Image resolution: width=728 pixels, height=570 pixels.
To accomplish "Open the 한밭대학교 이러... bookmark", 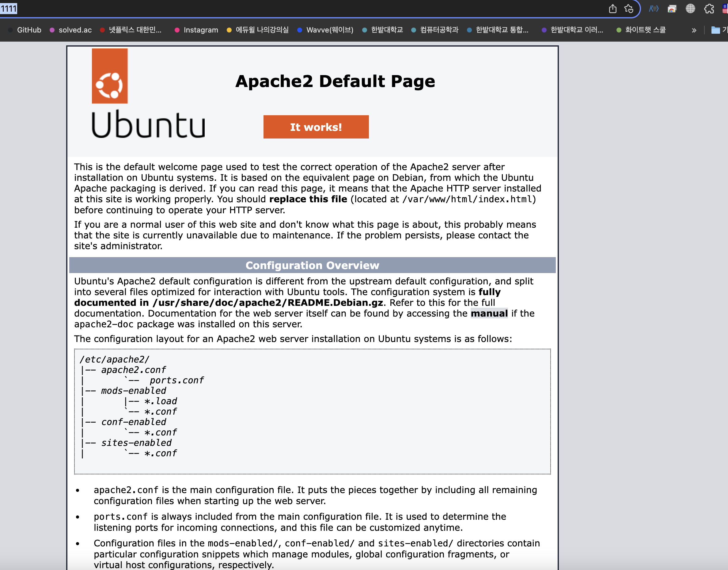I will pos(573,30).
